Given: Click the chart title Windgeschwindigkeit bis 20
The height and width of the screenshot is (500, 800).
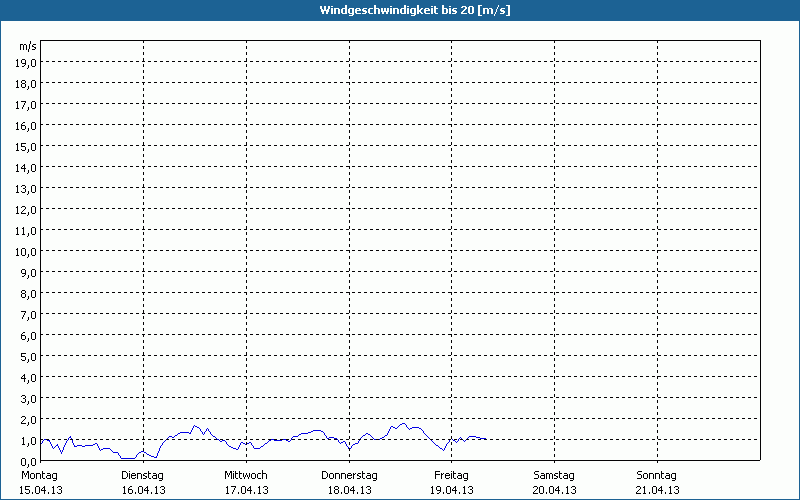Looking at the screenshot, I should [x=414, y=10].
